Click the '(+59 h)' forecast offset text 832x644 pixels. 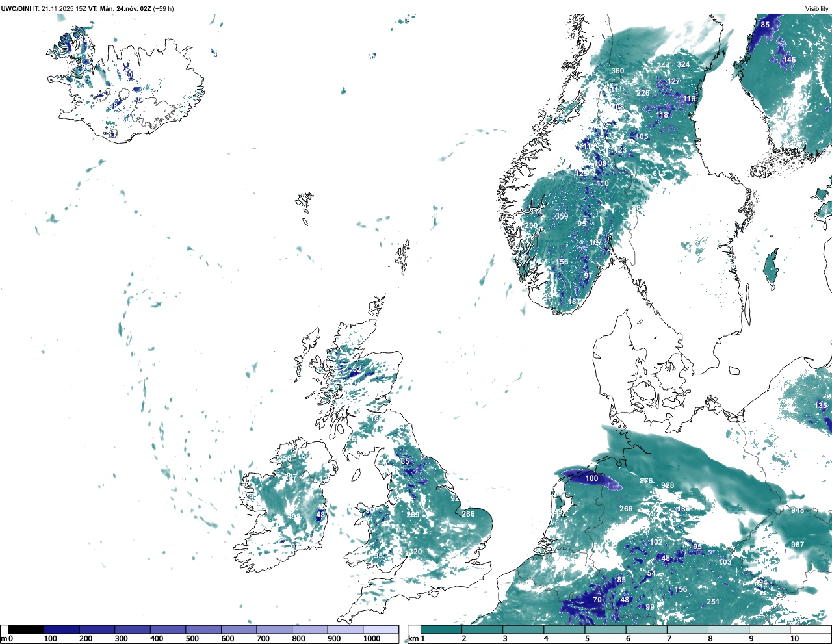tap(163, 8)
